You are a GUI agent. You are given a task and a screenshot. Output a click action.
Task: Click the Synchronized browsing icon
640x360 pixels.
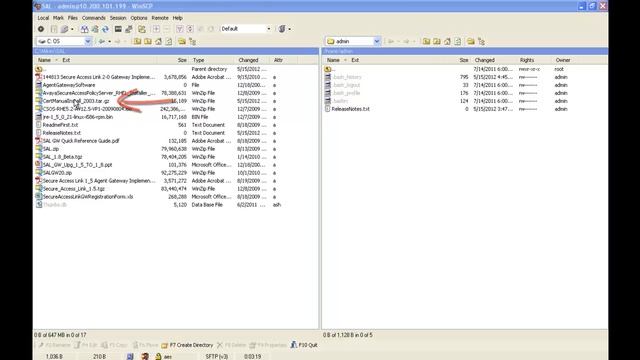click(142, 29)
